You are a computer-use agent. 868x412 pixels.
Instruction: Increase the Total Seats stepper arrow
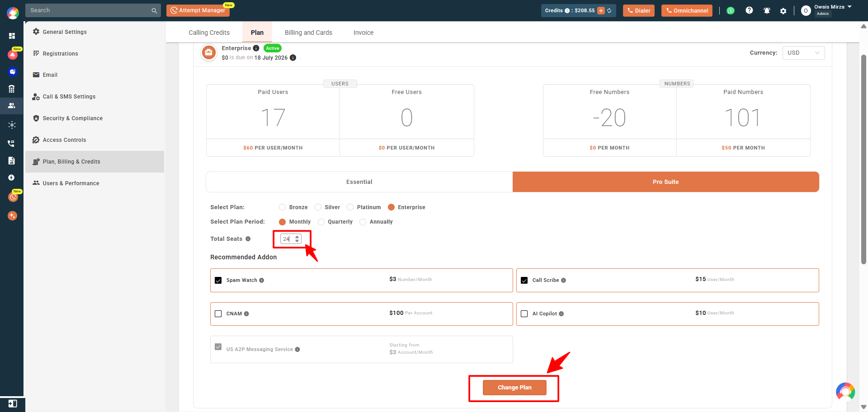coord(297,237)
